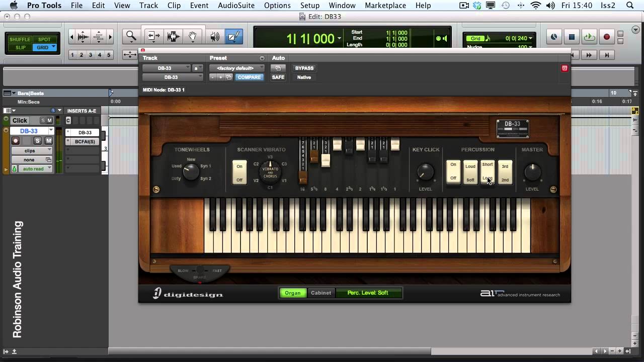
Task: Solo the Click track
Action: [x=43, y=120]
